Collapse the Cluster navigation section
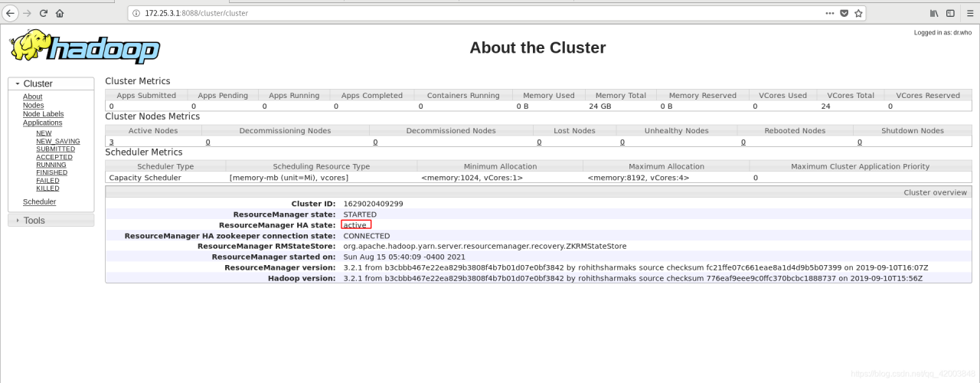The width and height of the screenshot is (980, 383). coord(51,83)
